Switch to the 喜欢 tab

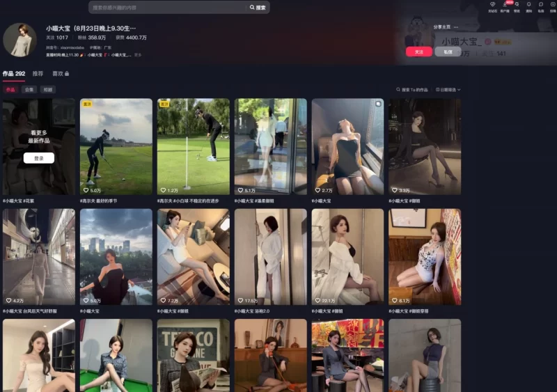pyautogui.click(x=60, y=73)
